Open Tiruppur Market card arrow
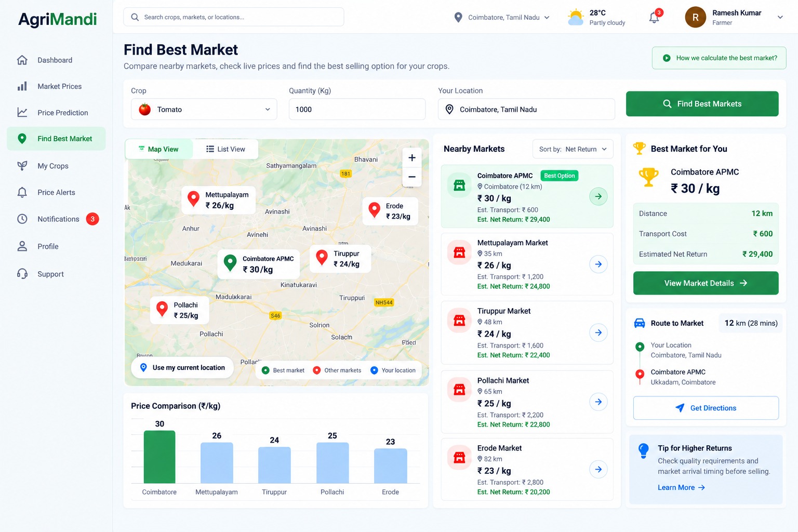Viewport: 798px width, 532px height. point(598,332)
